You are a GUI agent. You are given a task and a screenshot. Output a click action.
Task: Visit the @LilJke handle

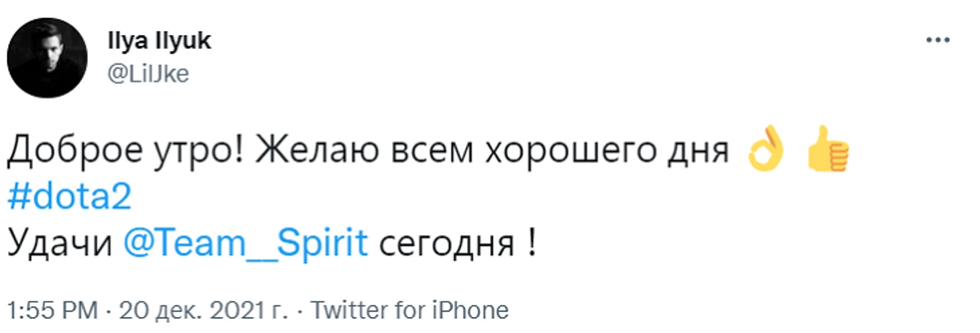pos(148,74)
